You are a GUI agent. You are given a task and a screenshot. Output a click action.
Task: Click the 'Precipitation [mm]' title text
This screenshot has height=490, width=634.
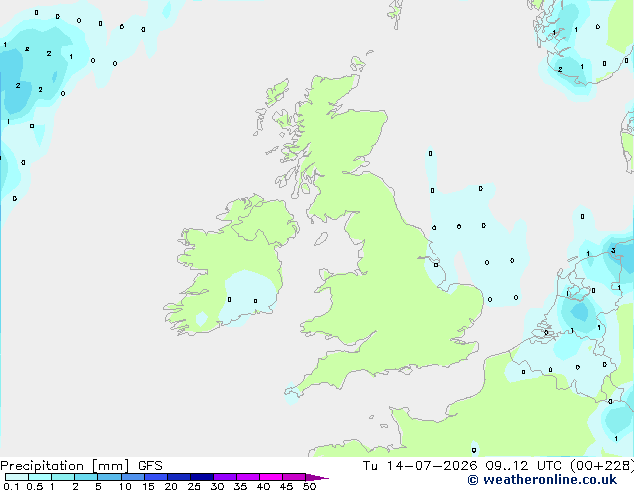point(65,466)
